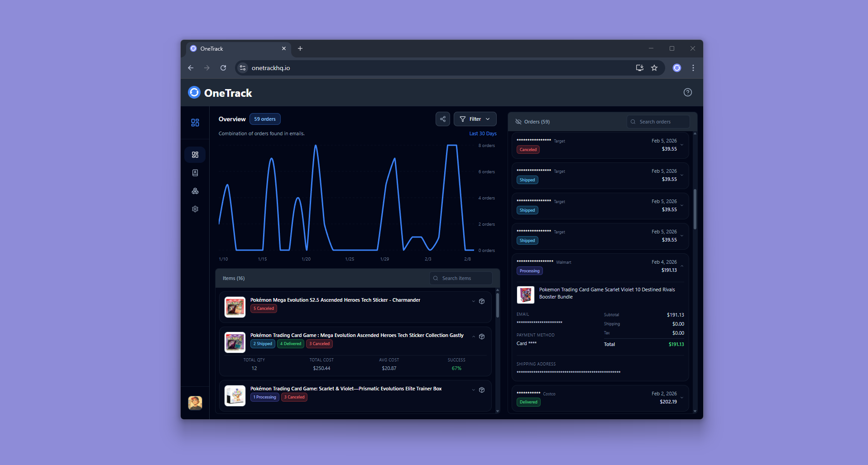Open a new browser tab

click(300, 49)
